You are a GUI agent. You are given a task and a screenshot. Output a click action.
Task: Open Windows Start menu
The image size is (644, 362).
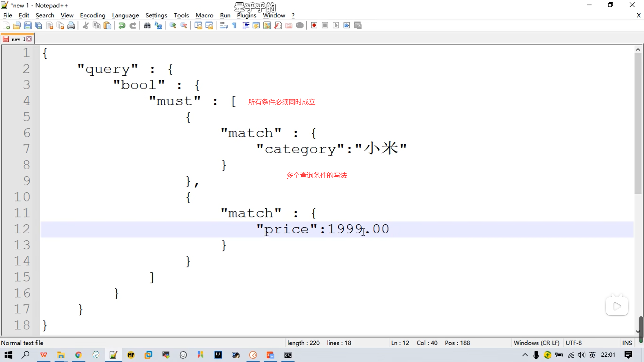coord(8,355)
